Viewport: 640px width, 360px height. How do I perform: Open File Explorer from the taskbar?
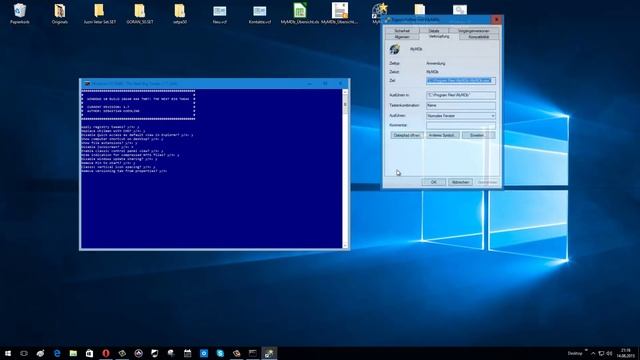[x=73, y=353]
